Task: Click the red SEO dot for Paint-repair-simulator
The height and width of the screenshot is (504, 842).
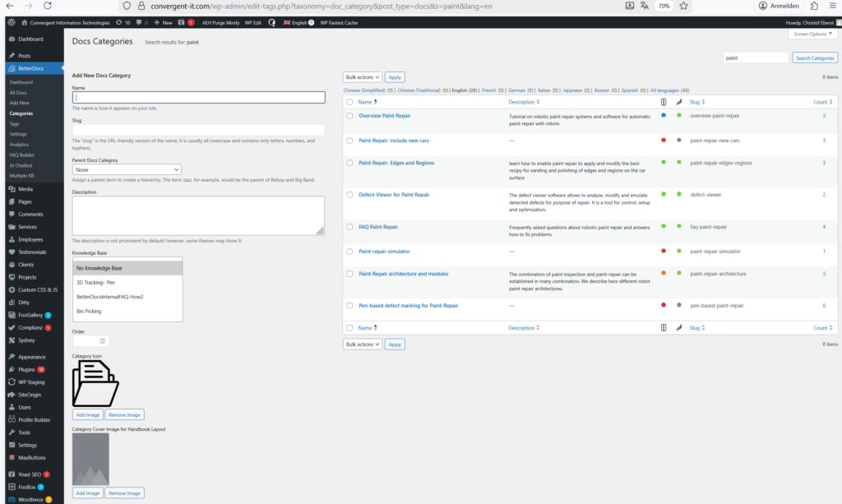Action: click(664, 251)
